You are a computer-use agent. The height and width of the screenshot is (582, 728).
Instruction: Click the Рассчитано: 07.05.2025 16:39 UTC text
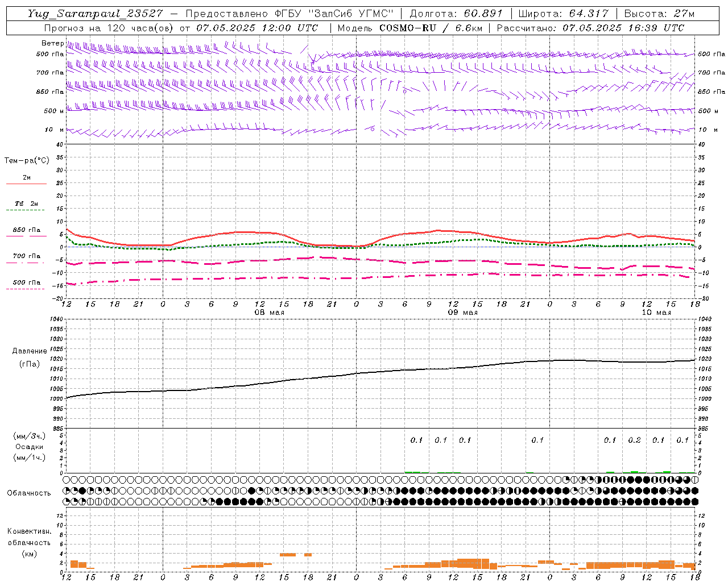point(590,28)
